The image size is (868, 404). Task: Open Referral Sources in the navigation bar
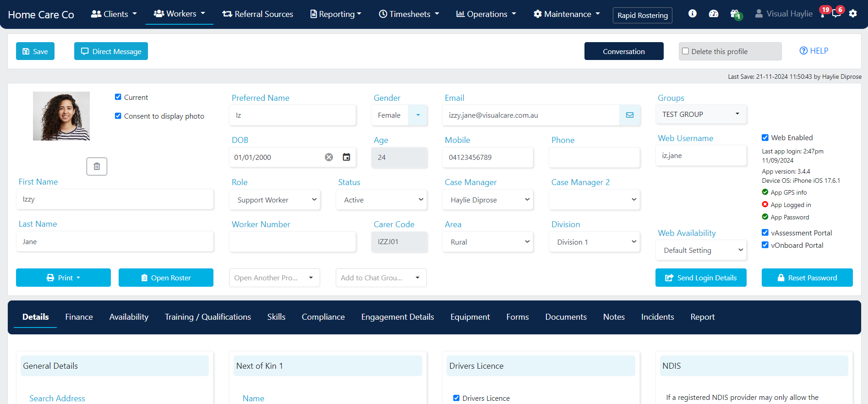tap(257, 14)
